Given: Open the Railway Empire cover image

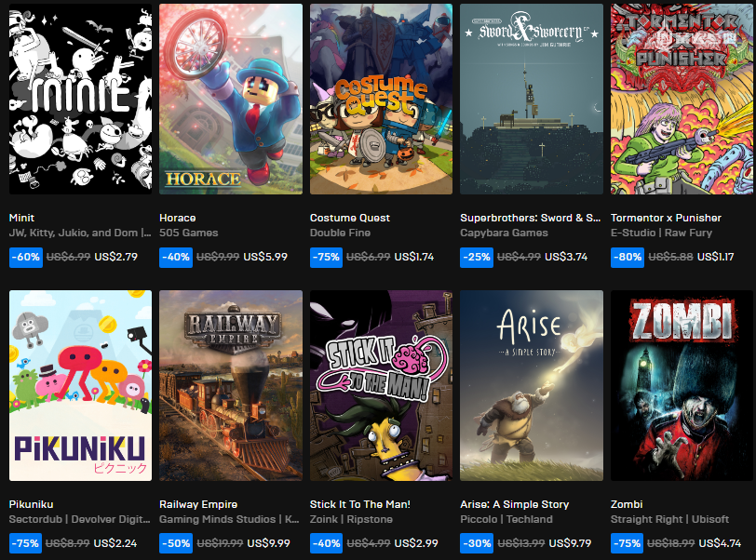Looking at the screenshot, I should click(231, 385).
